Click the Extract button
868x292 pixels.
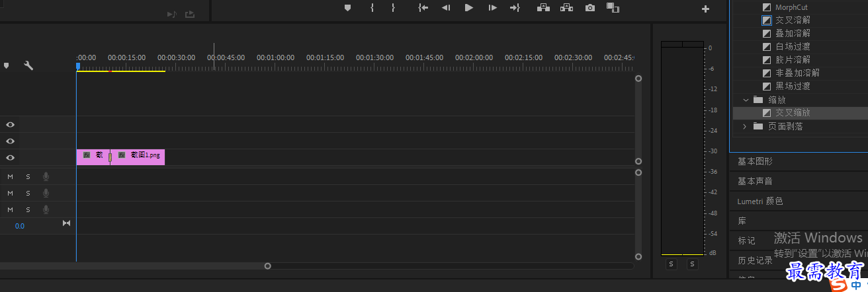566,8
